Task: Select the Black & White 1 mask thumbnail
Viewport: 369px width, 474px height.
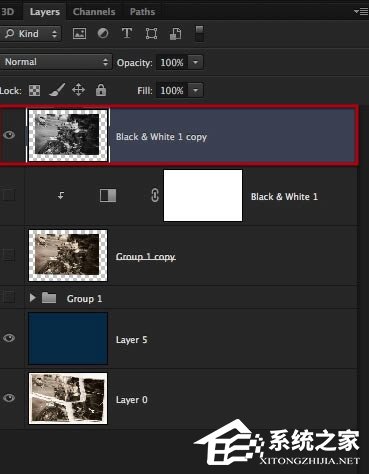Action: 203,195
